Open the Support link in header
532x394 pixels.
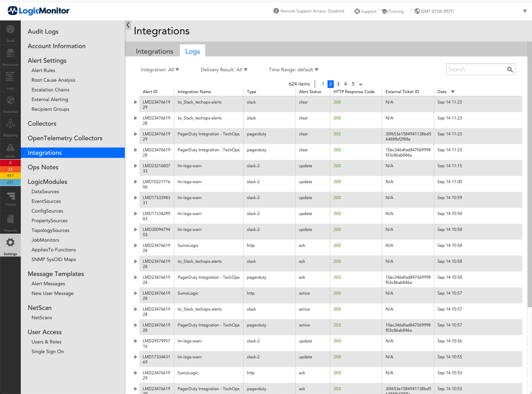(x=365, y=11)
